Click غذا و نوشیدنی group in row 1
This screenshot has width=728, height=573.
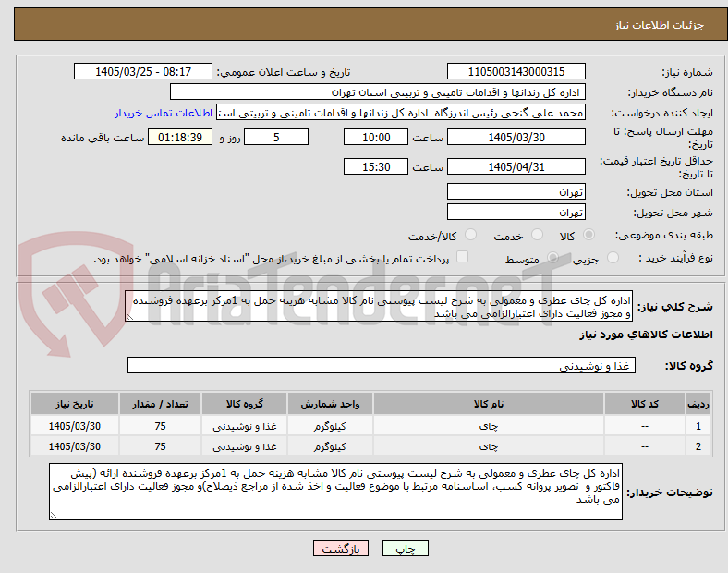pos(244,426)
